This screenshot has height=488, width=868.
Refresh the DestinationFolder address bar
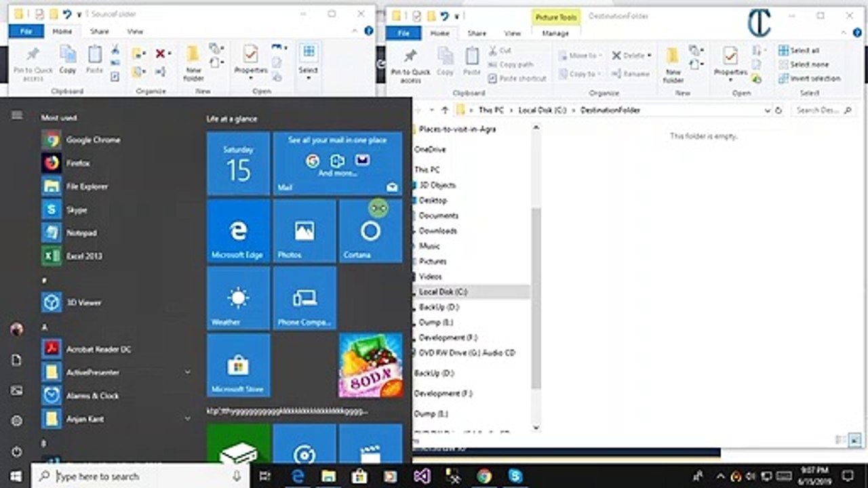778,110
